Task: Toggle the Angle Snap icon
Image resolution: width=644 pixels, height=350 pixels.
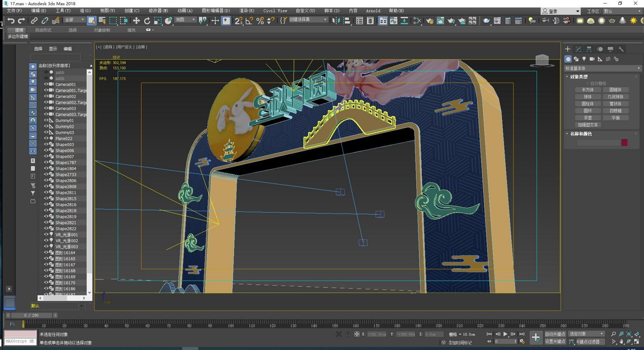Action: coord(249,21)
